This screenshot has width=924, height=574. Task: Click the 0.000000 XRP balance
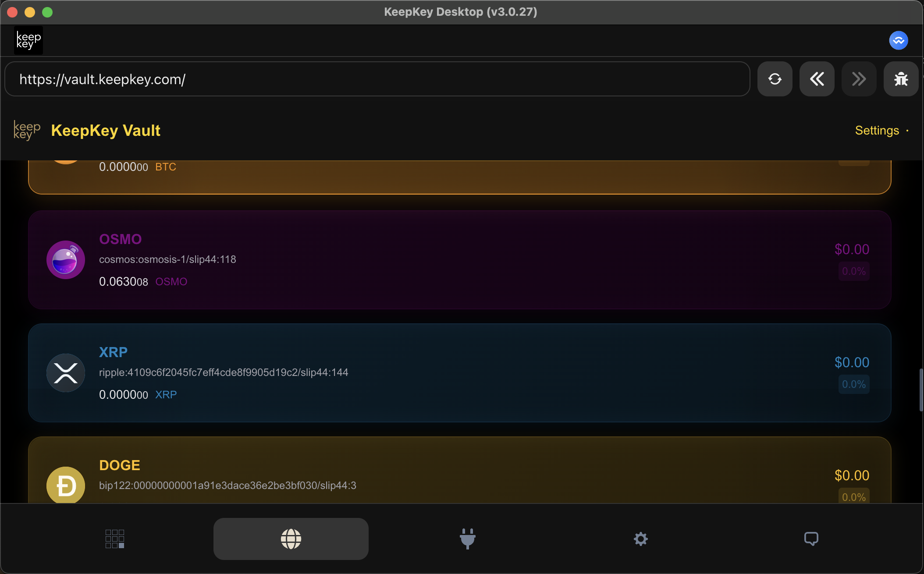tap(138, 394)
